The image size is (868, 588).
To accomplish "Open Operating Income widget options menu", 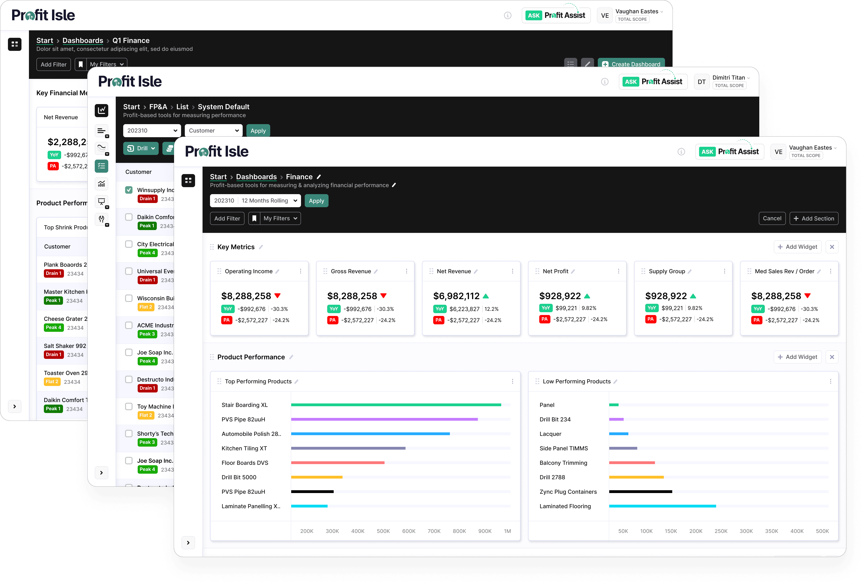I will [301, 271].
